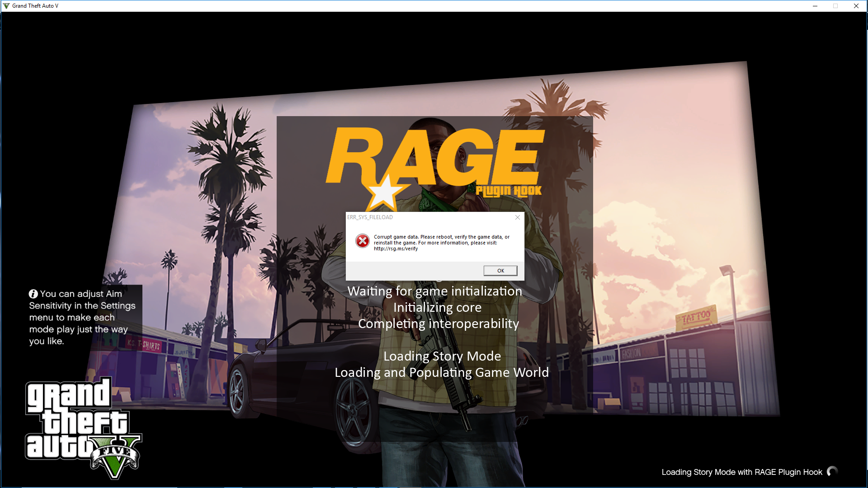The image size is (868, 488).
Task: Click the 'Initializing core' status text
Action: [437, 307]
